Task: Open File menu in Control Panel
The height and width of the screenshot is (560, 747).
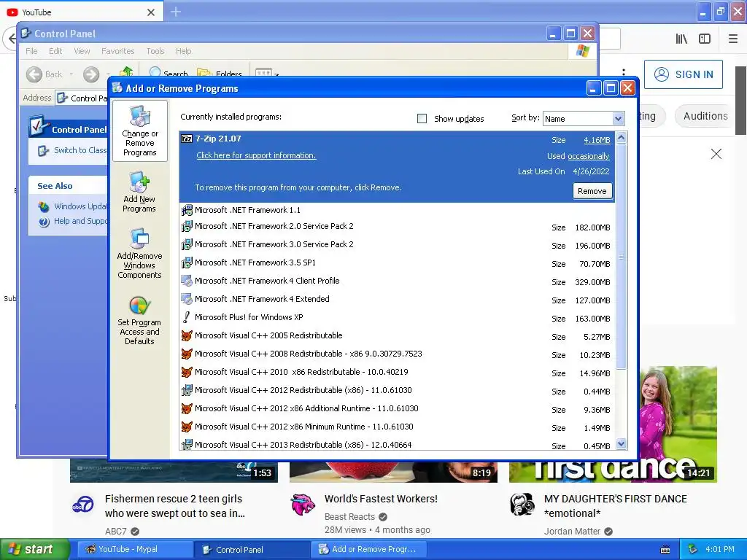Action: tap(31, 51)
